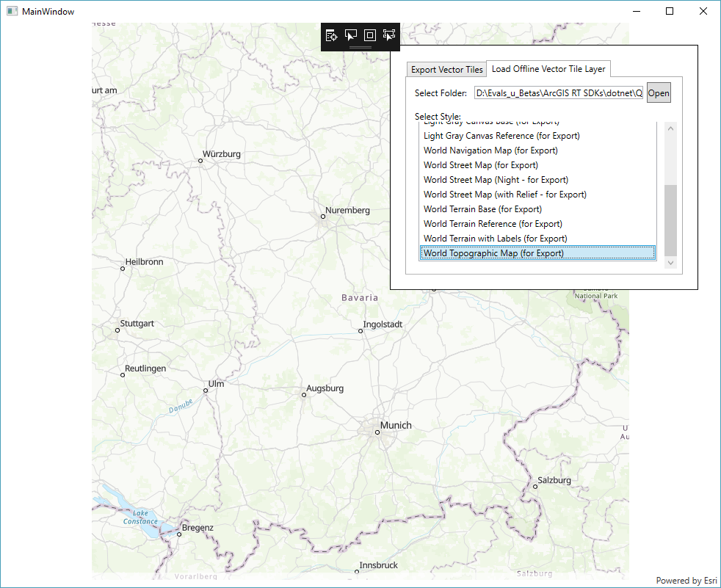Pick World Street Map with Relief
The image size is (721, 588).
(537, 195)
